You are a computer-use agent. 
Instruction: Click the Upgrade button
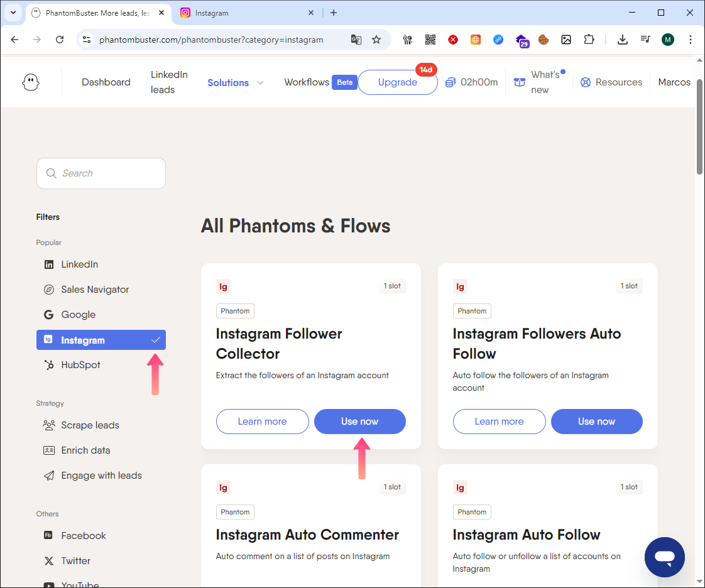[398, 82]
